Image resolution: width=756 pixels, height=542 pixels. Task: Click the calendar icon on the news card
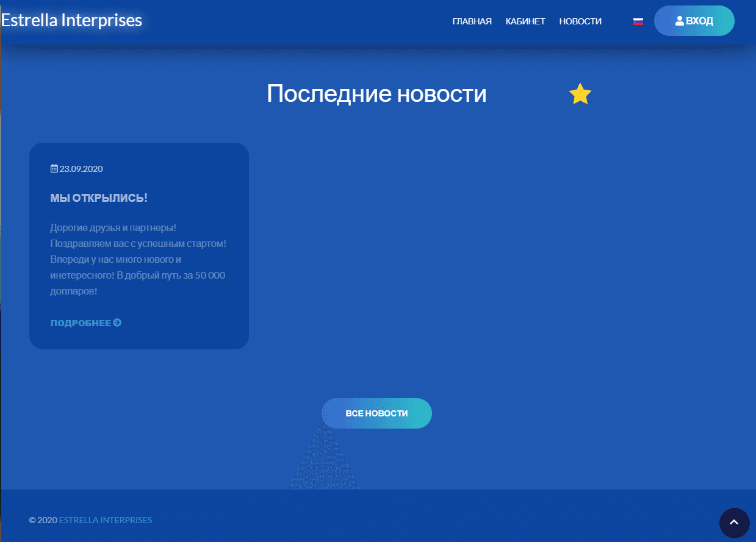[x=53, y=168]
